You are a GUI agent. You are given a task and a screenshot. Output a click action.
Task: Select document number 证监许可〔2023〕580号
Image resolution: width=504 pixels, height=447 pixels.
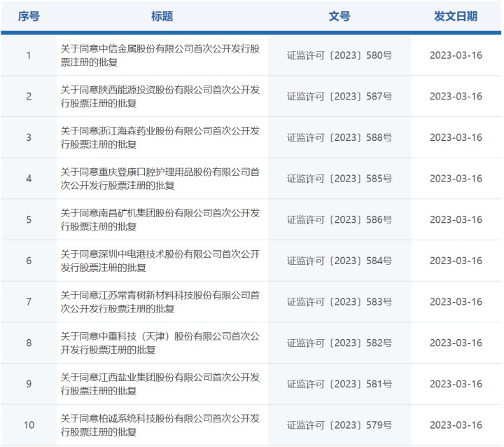[x=339, y=55]
